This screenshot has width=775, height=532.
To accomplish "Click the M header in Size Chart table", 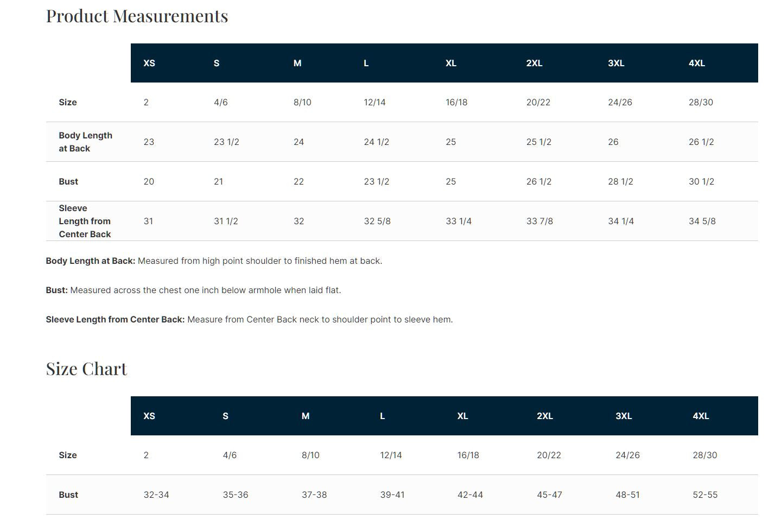I will [306, 416].
